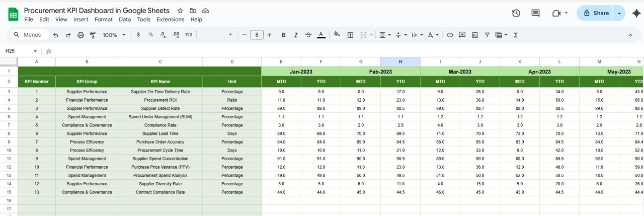Move document to folder icon
The image size is (644, 216).
click(193, 11)
